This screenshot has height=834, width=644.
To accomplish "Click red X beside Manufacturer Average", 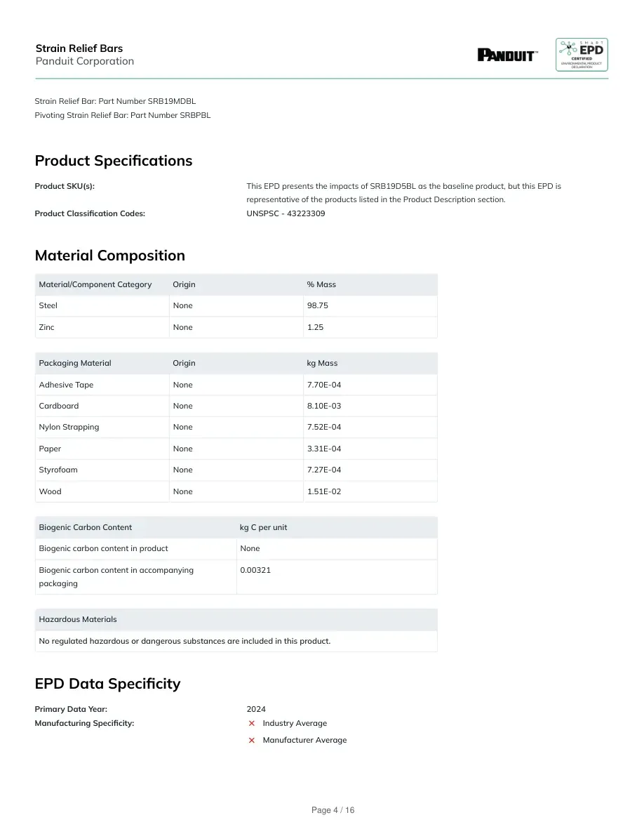I will pos(252,741).
